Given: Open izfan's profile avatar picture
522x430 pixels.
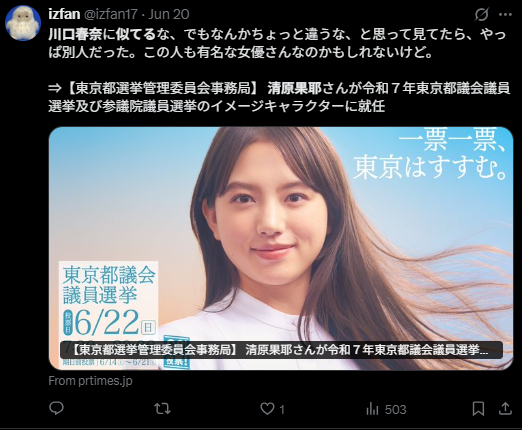Looking at the screenshot, I should 23,23.
